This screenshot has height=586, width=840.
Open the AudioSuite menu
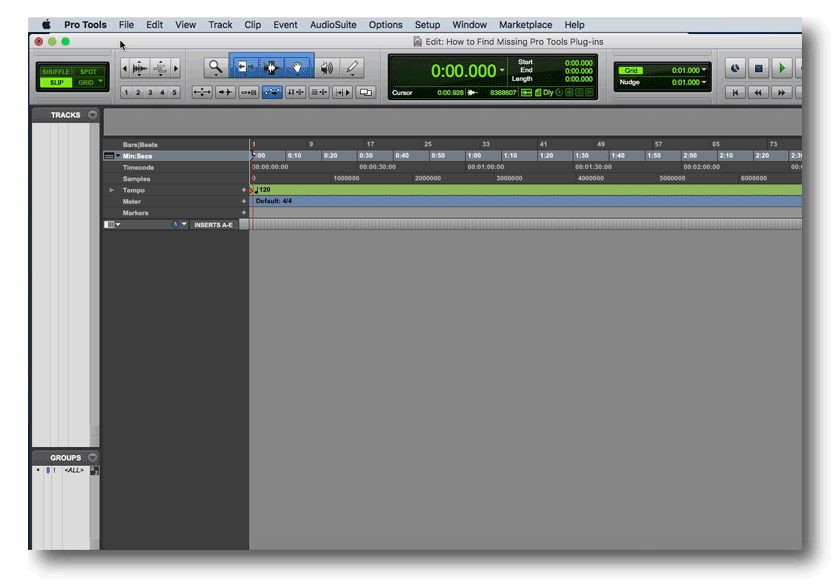point(333,25)
